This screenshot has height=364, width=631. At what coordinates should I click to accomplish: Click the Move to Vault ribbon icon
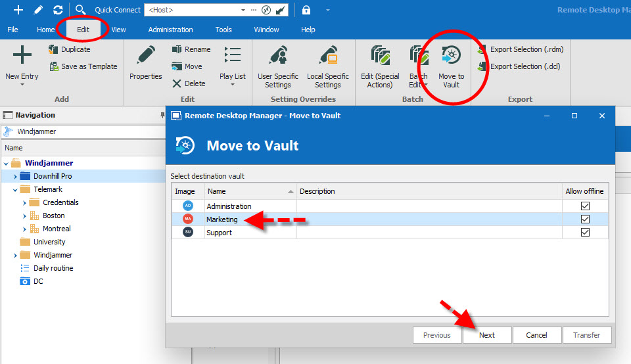point(451,57)
